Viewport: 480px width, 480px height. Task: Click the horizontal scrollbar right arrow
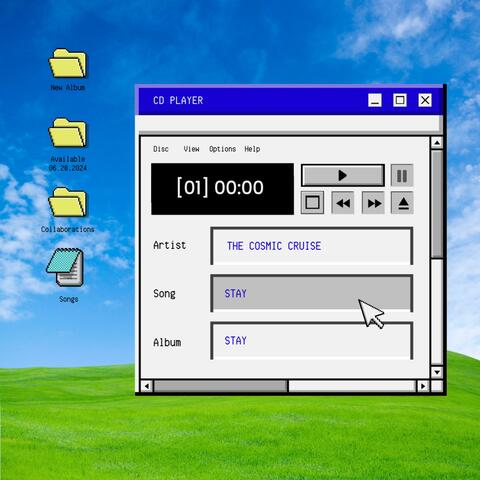pos(423,386)
